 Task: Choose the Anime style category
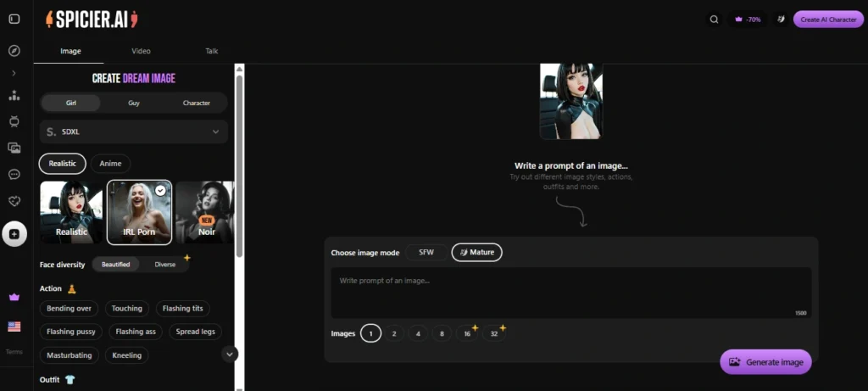click(110, 164)
